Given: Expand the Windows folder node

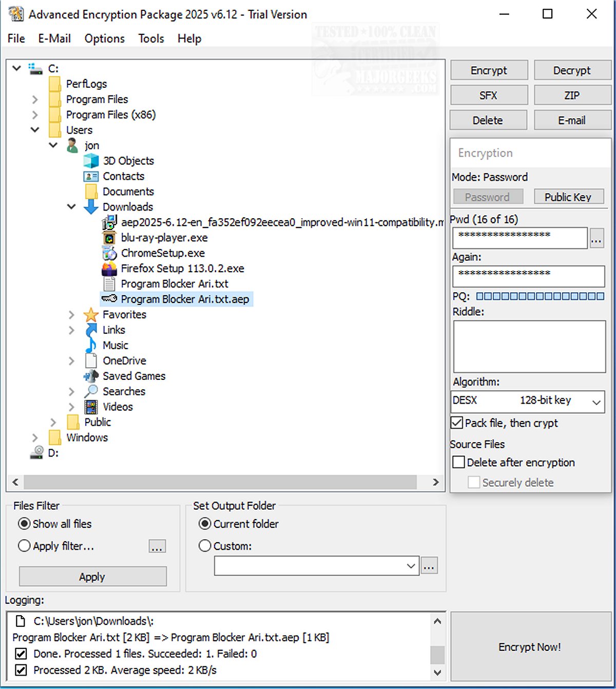Looking at the screenshot, I should click(x=35, y=438).
